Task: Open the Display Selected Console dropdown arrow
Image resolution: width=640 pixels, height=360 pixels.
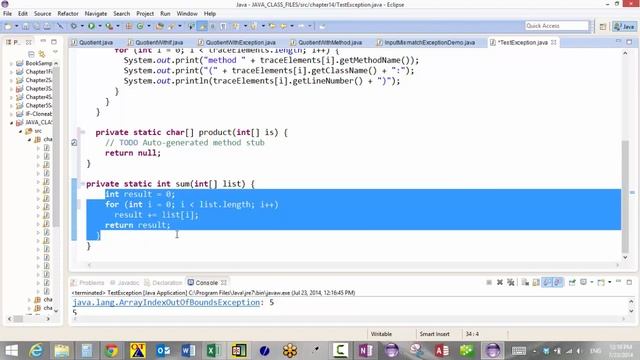Action: point(591,282)
